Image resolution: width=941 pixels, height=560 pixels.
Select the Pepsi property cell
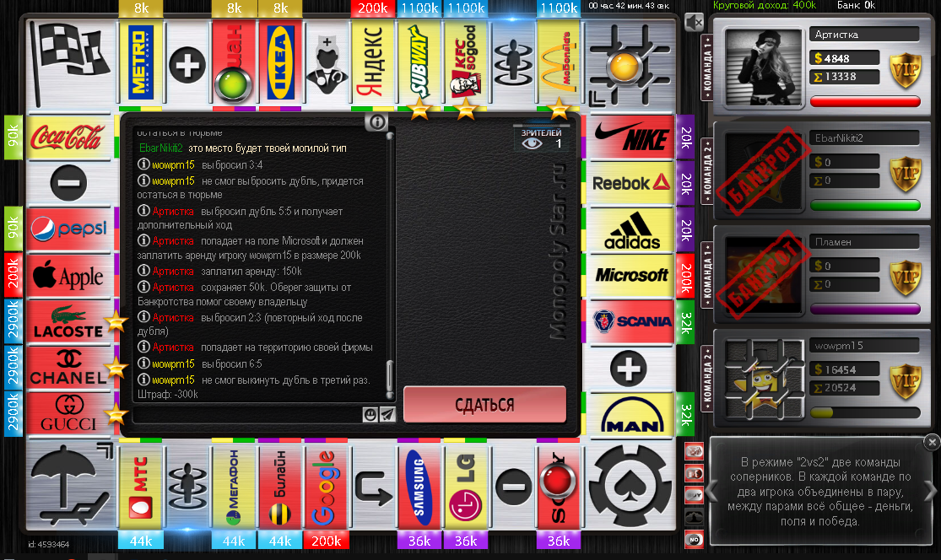69,229
